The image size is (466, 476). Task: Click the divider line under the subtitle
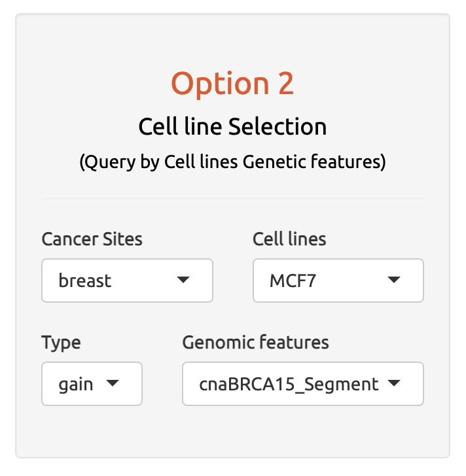pos(233,199)
